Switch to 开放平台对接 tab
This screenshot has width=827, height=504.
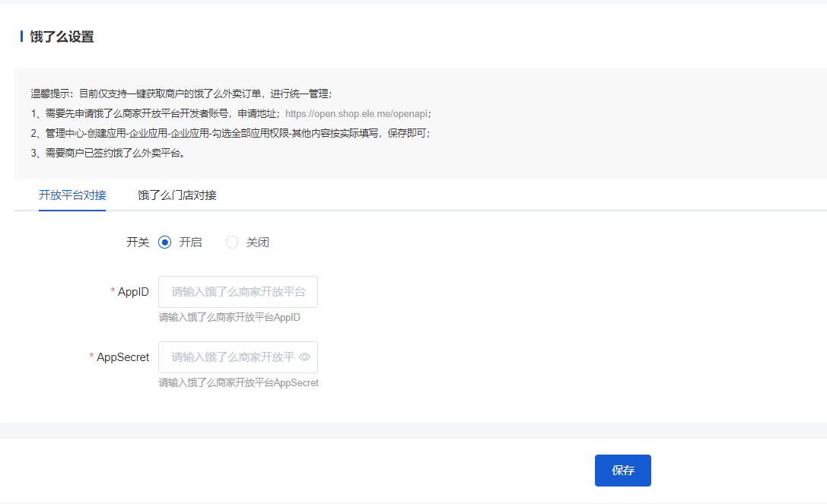click(72, 195)
